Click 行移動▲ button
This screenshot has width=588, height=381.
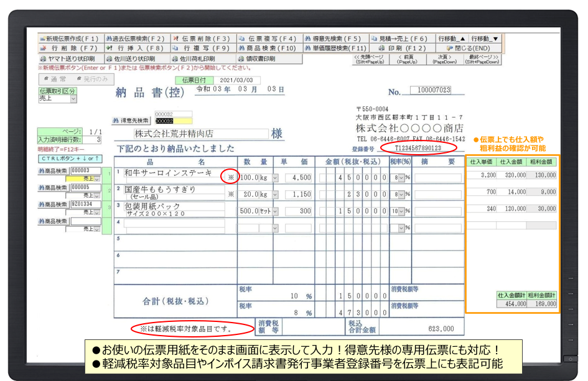[x=452, y=39]
